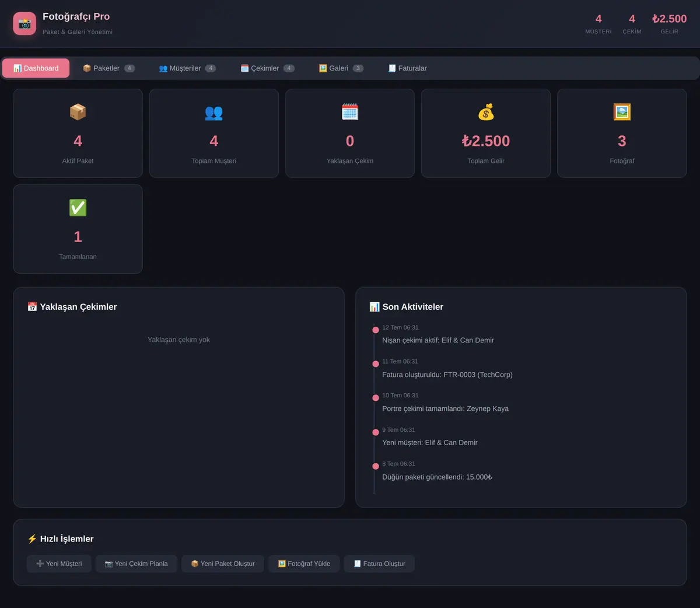This screenshot has height=608, width=700.
Task: Click the ₺2.500 value on Toplam Gelir card
Action: 486,141
